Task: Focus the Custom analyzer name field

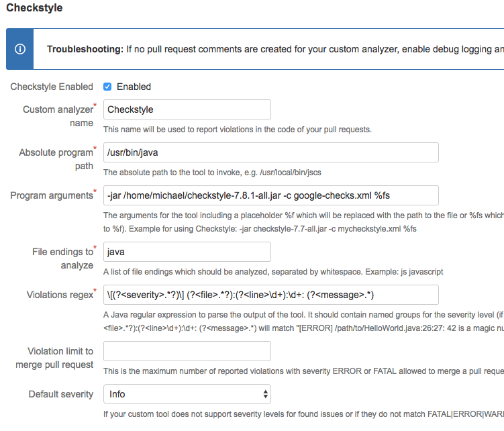Action: coord(187,109)
